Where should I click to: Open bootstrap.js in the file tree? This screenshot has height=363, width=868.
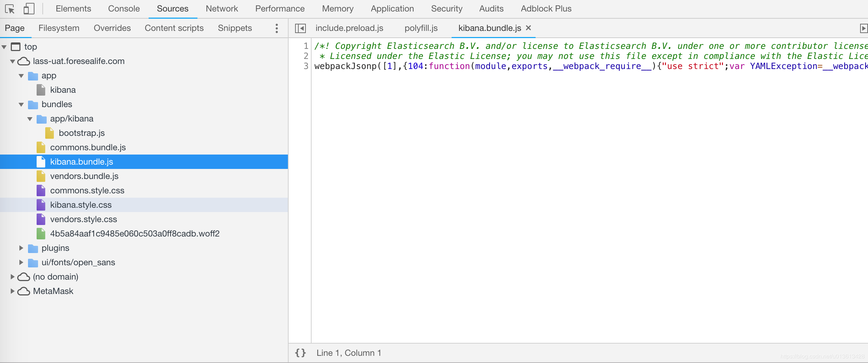[82, 133]
